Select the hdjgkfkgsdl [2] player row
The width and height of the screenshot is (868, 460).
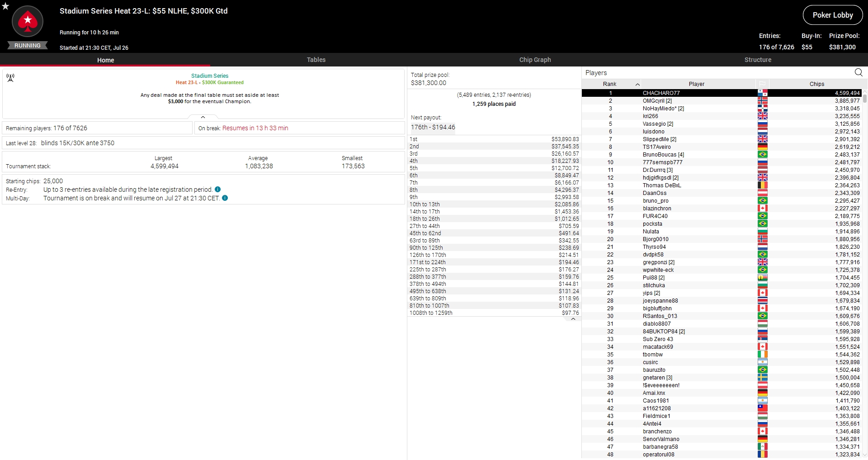(x=722, y=178)
